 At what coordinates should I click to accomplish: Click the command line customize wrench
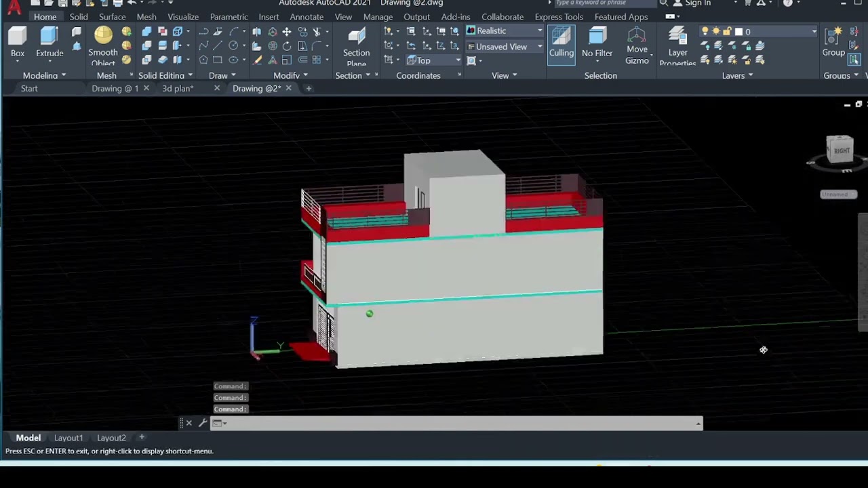202,423
